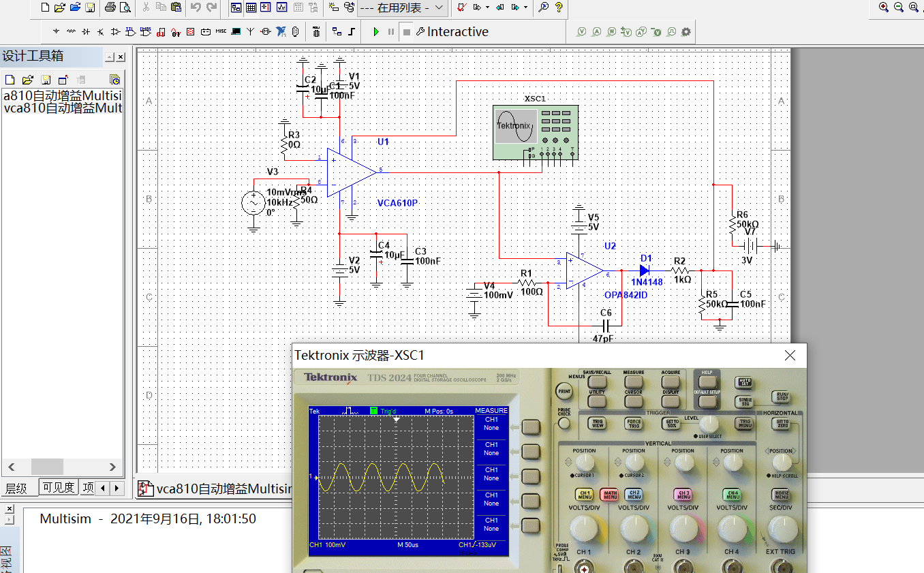Image resolution: width=924 pixels, height=573 pixels.
Task: Expand the back annotation dropdown arrow
Action: pos(488,7)
